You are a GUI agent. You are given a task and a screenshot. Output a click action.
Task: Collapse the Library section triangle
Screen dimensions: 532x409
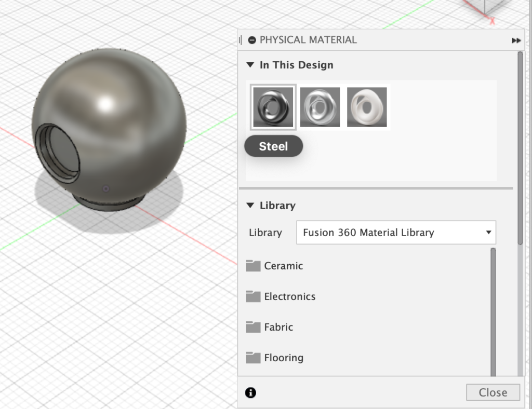(250, 206)
